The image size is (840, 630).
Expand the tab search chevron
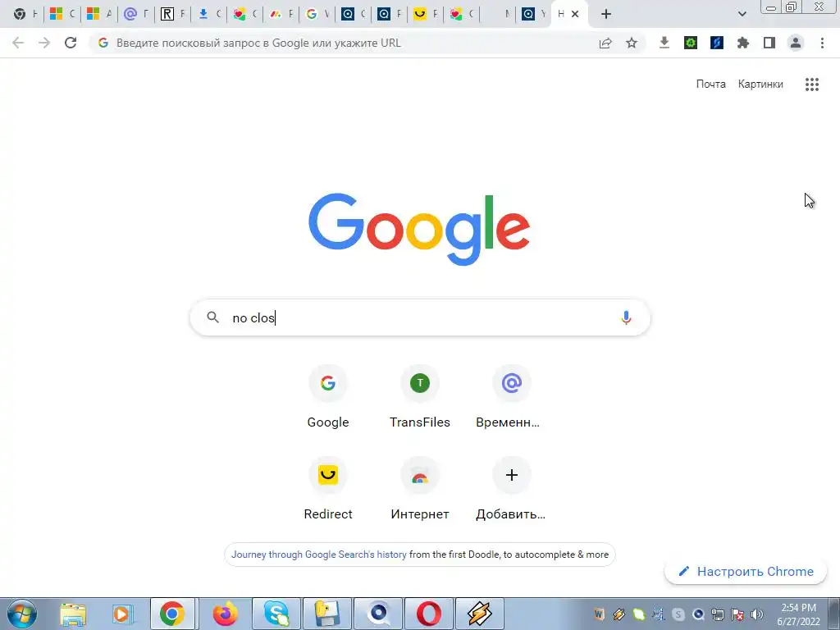pyautogui.click(x=742, y=14)
